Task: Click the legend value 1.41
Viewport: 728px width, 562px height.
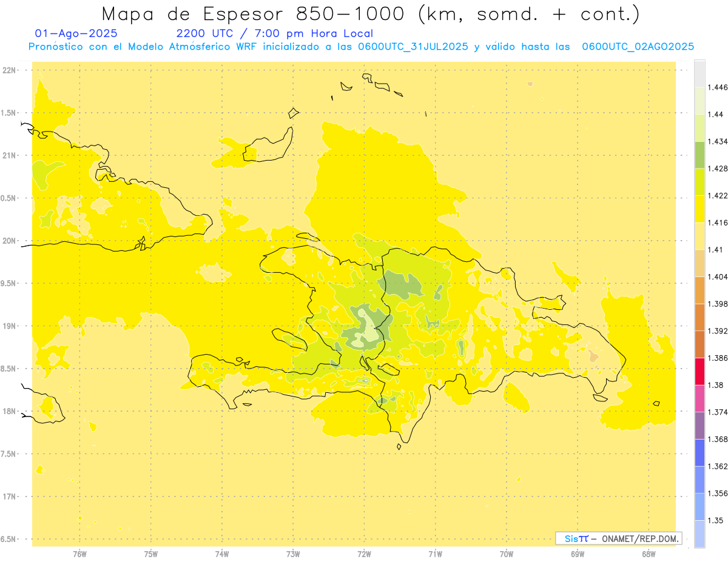Action: 715,250
